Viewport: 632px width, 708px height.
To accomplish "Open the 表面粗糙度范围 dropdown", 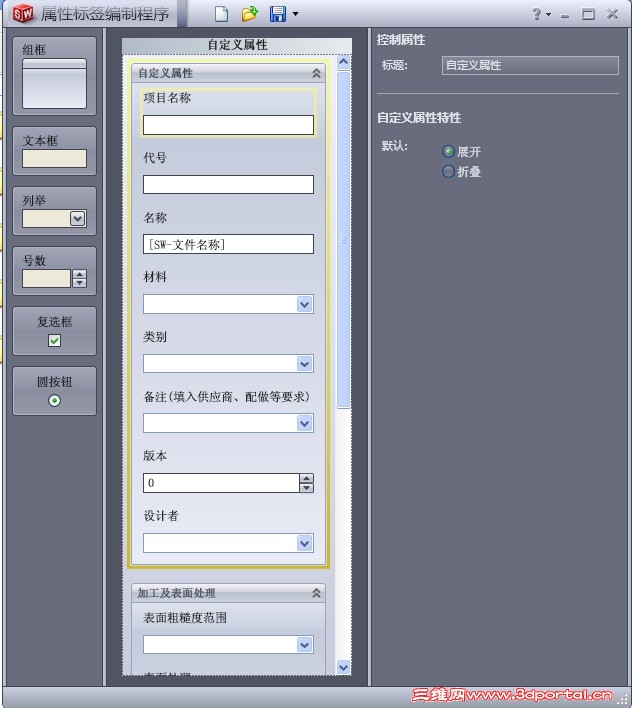I will pos(305,645).
